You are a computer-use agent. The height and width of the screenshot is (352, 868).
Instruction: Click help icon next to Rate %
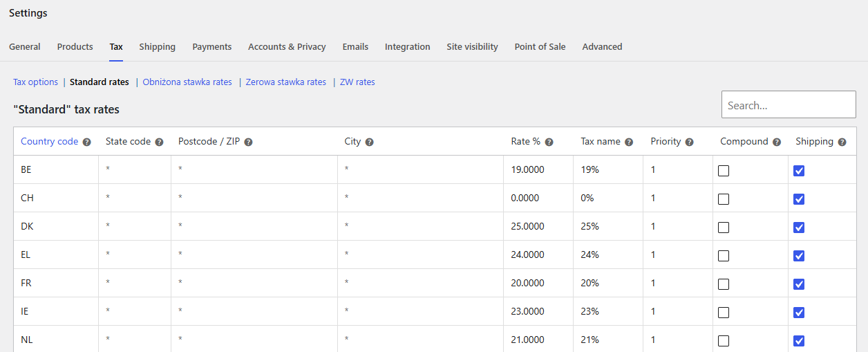click(x=549, y=142)
